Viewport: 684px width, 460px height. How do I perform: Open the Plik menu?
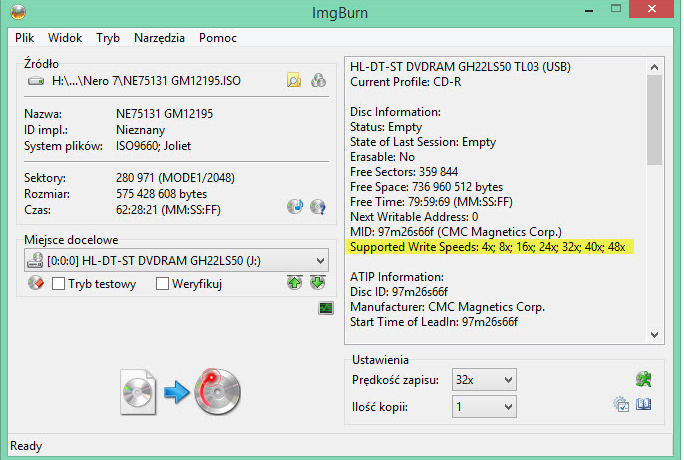pos(24,38)
